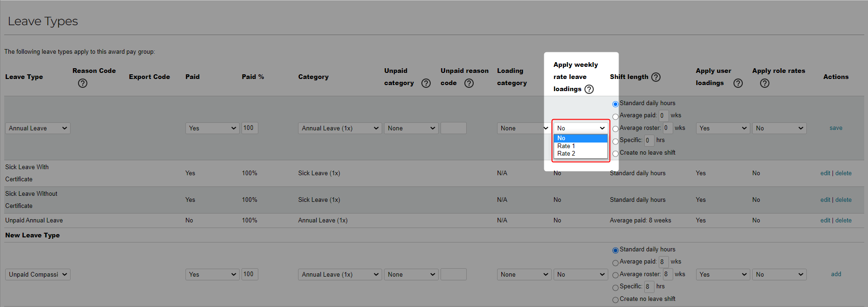Edit Average roster weeks field in Annual Leave row
Screen dimensions: 868x307
pos(668,128)
